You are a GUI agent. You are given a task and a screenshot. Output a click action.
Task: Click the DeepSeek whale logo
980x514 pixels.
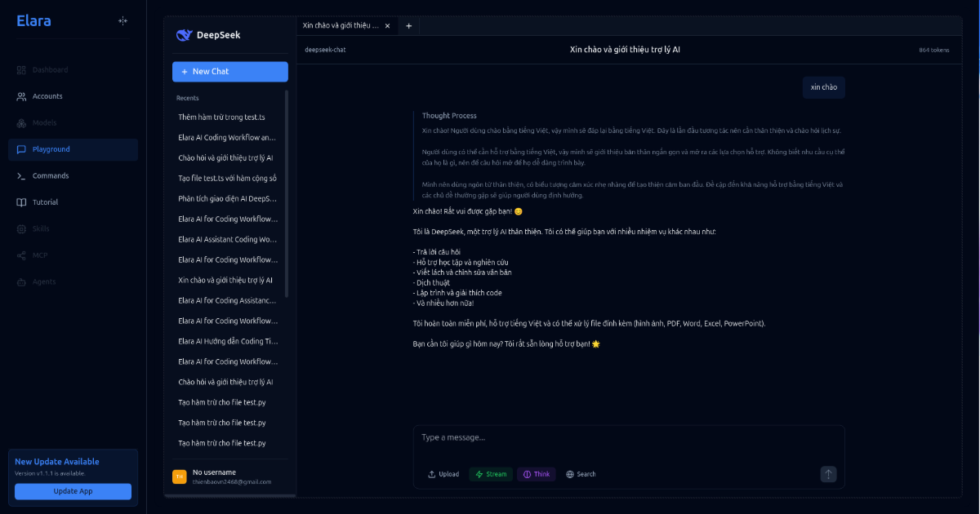(184, 35)
